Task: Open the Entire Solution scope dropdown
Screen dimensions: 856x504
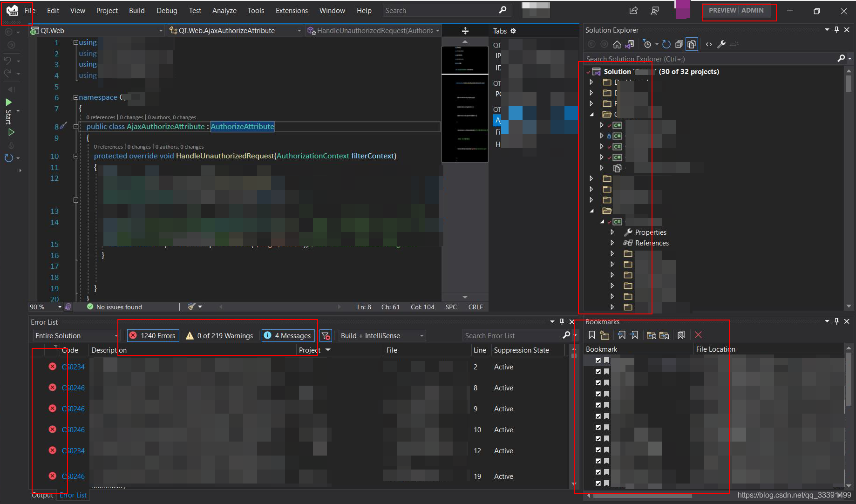Action: (x=76, y=335)
